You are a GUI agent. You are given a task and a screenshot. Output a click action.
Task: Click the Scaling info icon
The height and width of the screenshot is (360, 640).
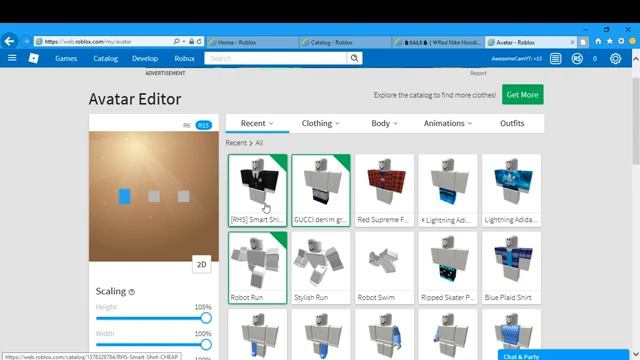click(131, 292)
